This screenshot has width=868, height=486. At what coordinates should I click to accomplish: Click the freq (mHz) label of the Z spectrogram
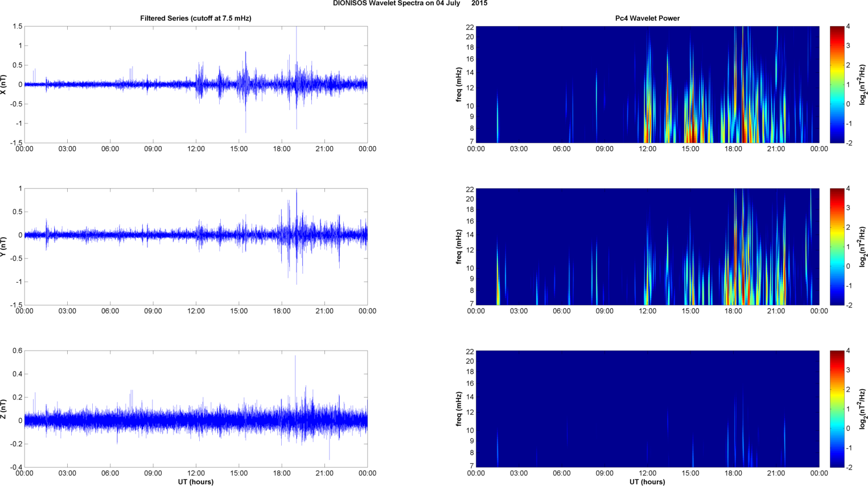459,409
